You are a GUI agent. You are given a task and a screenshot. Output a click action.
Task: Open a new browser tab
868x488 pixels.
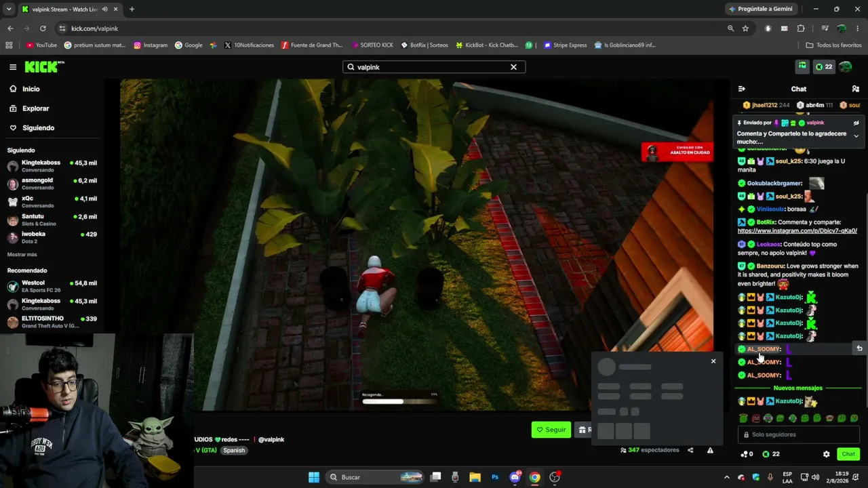point(132,9)
